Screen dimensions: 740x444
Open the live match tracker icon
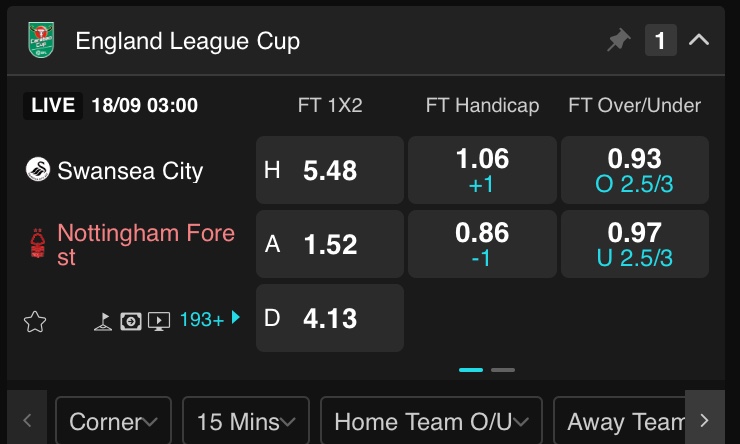click(131, 321)
